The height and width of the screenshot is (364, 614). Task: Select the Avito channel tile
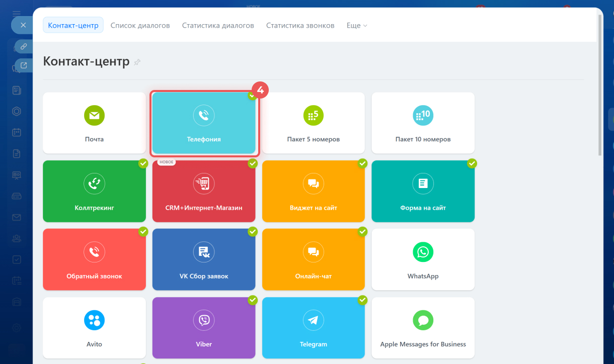coord(94,328)
